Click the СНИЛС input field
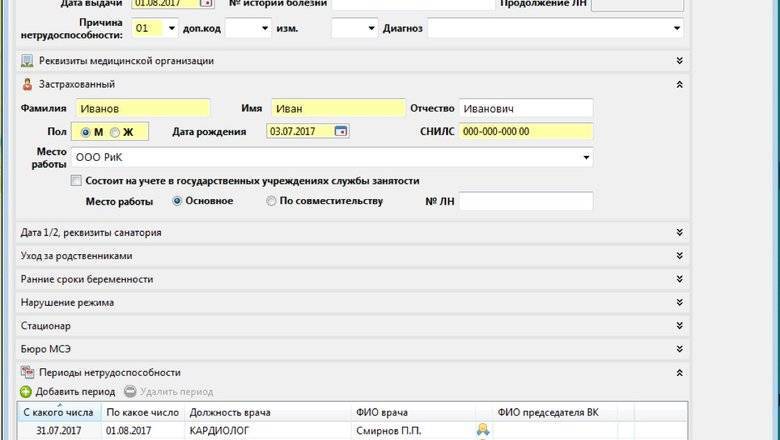 pyautogui.click(x=526, y=131)
